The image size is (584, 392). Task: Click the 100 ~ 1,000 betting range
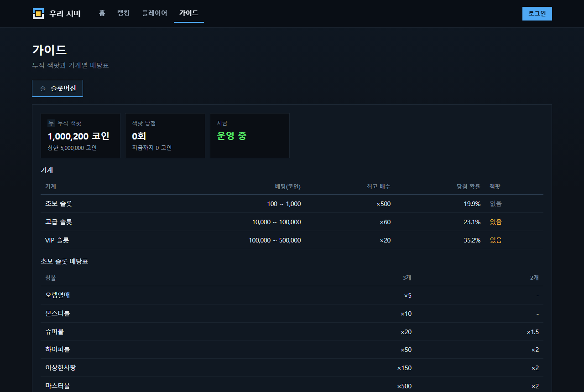(x=284, y=204)
